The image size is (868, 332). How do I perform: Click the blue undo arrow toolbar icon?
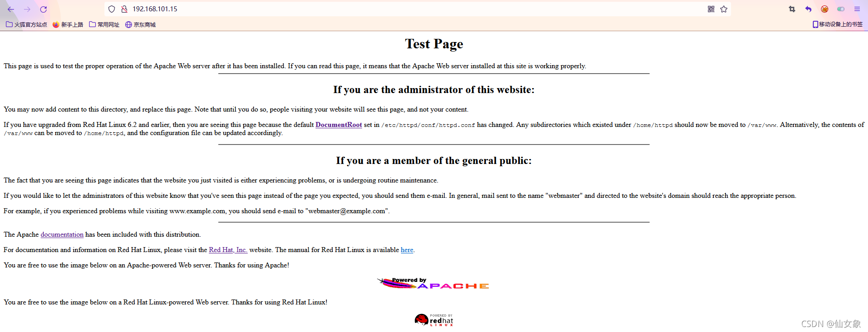pyautogui.click(x=808, y=9)
